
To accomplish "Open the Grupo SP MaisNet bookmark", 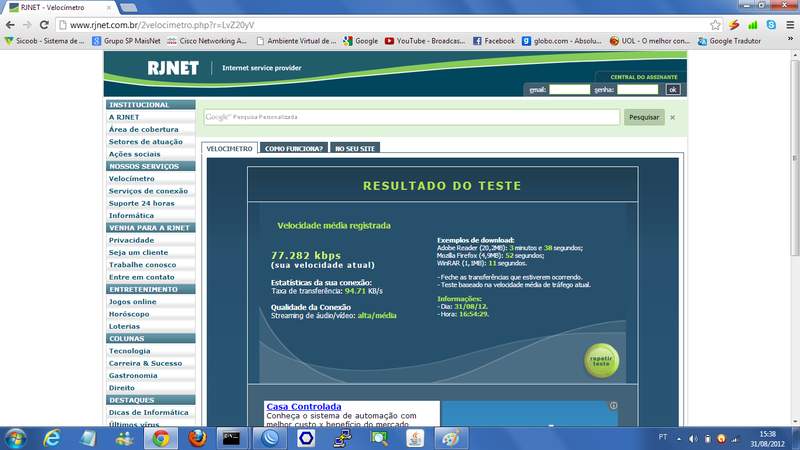I will pyautogui.click(x=126, y=41).
